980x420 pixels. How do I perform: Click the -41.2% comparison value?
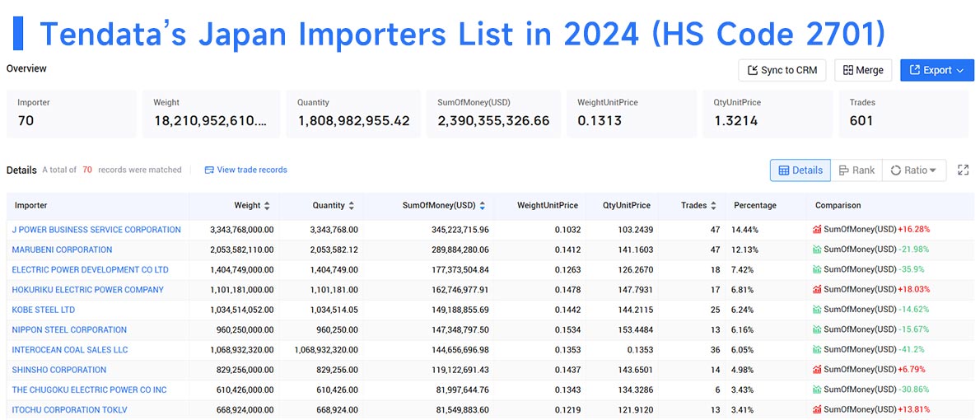[912, 349]
